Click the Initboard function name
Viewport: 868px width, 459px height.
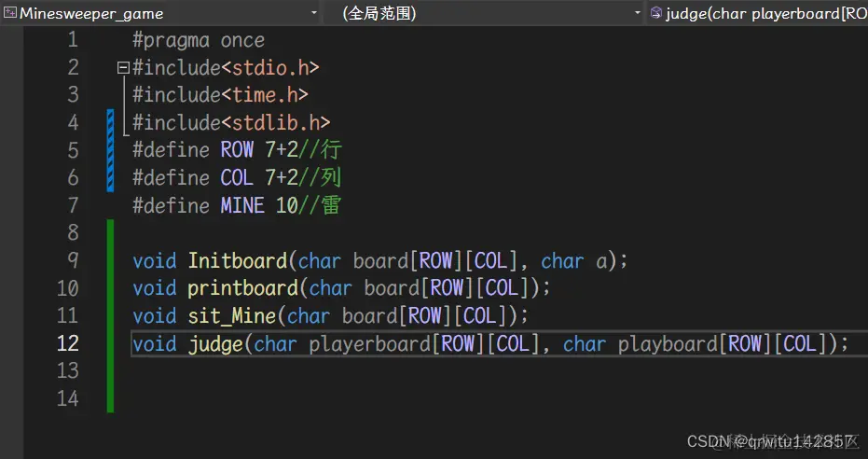[238, 260]
